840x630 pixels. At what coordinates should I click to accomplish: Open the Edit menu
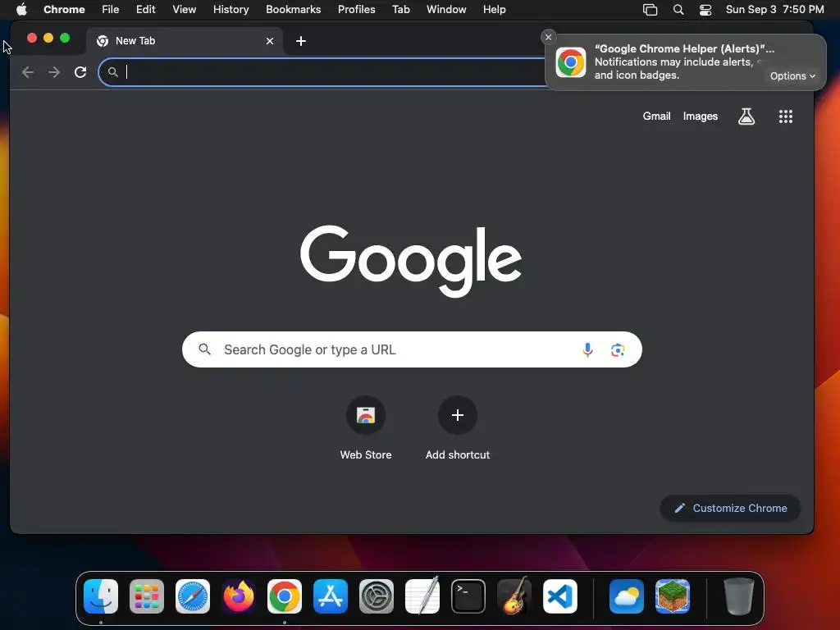[x=146, y=10]
